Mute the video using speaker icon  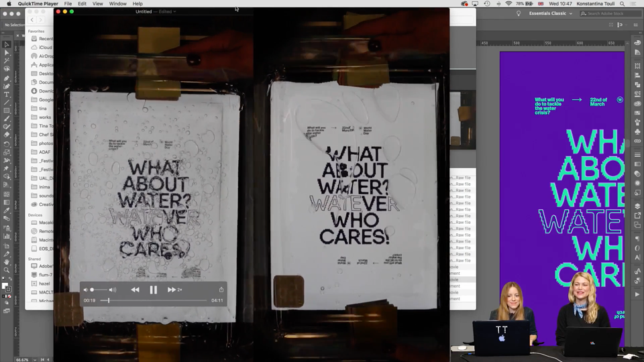[x=85, y=290]
